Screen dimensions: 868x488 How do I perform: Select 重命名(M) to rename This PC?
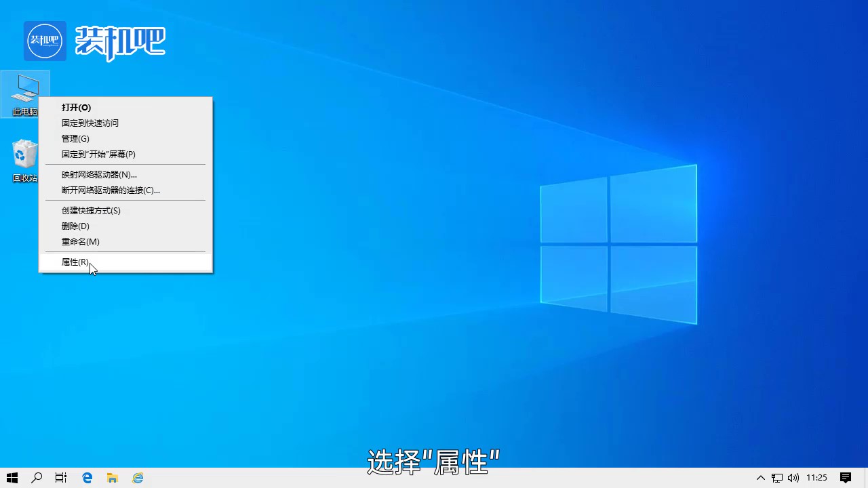[x=80, y=241]
